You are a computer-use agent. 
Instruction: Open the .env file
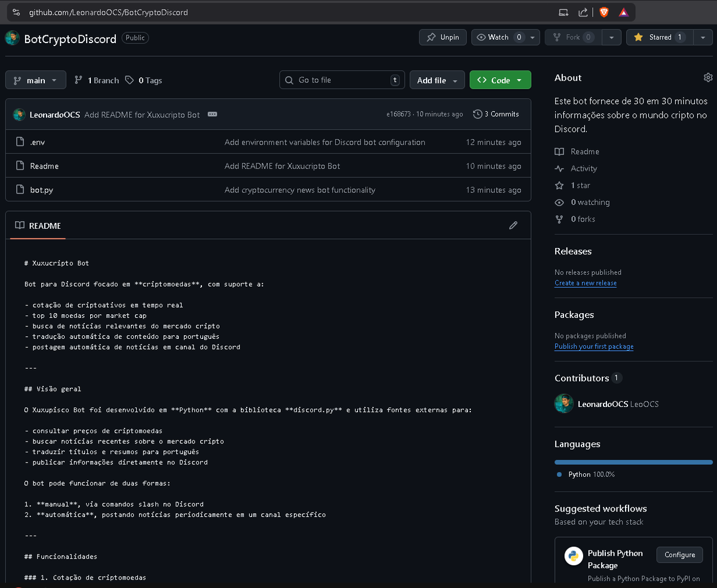(38, 142)
